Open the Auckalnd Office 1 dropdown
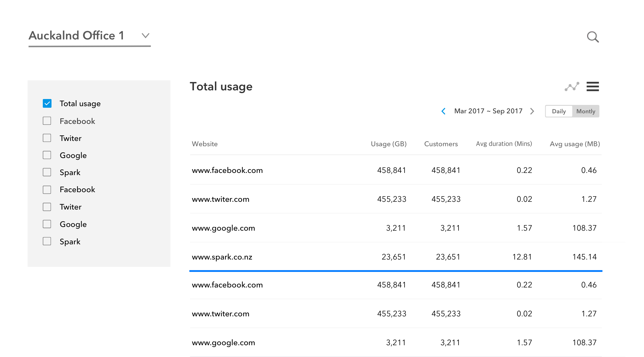This screenshot has height=357, width=644. pyautogui.click(x=145, y=35)
